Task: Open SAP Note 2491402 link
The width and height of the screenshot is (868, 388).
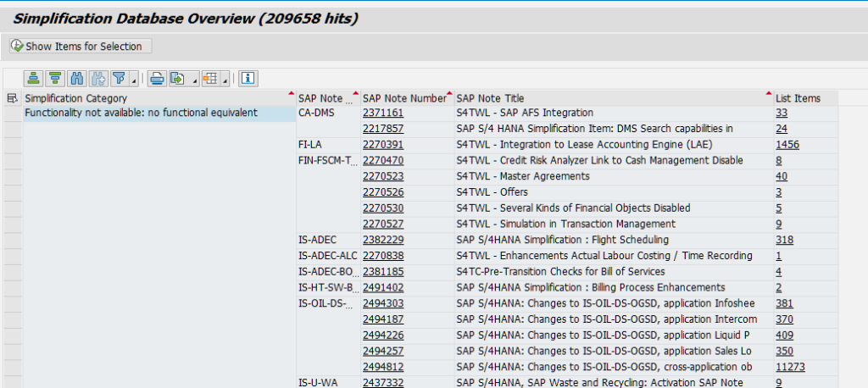Action: pyautogui.click(x=383, y=288)
